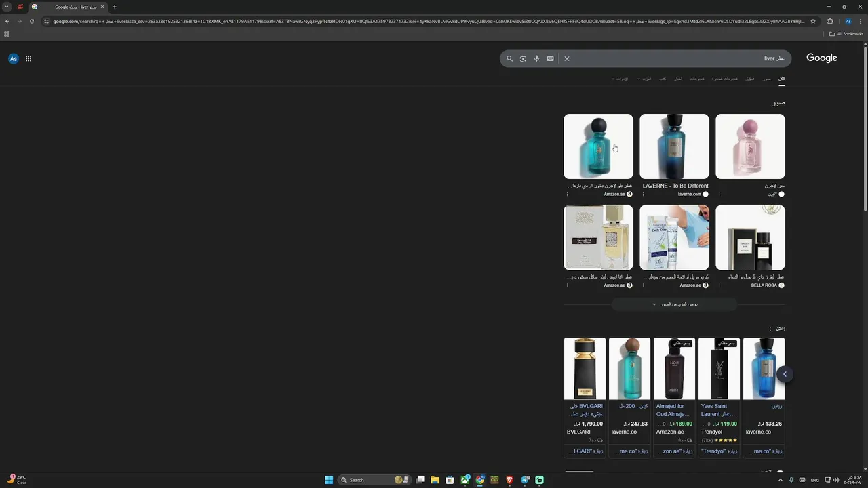Open more options for BELLA ROSA image
This screenshot has height=488, width=868.
pos(719,285)
